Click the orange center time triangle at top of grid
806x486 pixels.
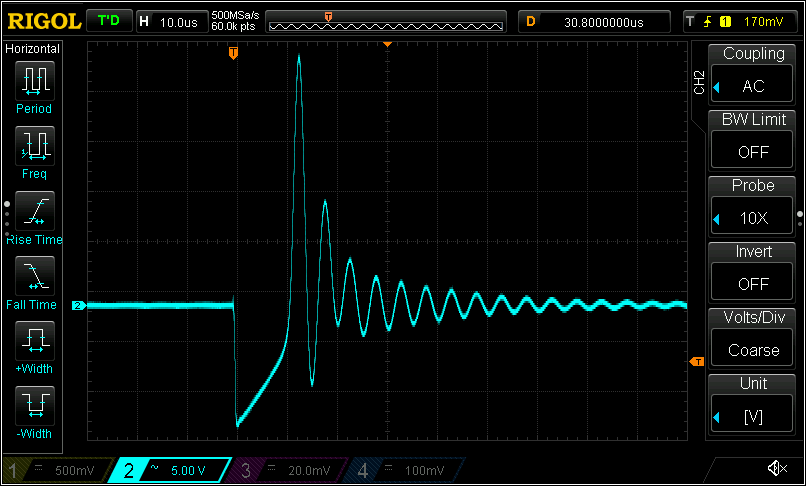(388, 45)
